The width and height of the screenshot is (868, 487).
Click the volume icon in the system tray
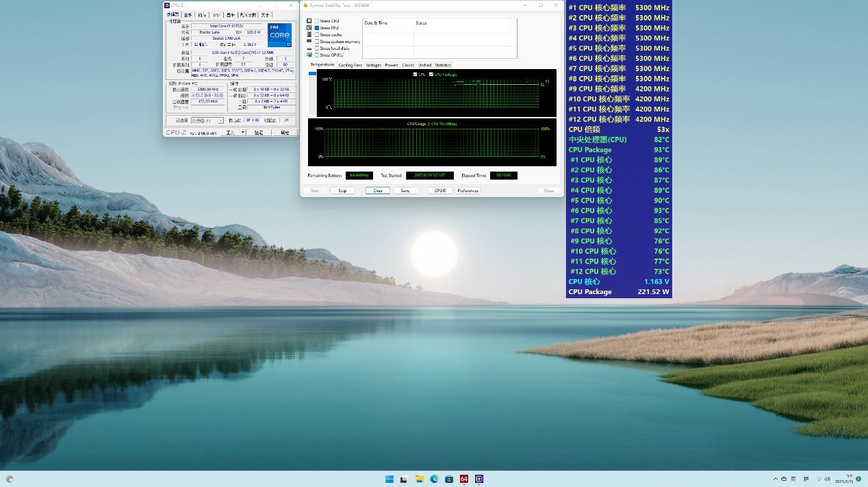point(827,479)
